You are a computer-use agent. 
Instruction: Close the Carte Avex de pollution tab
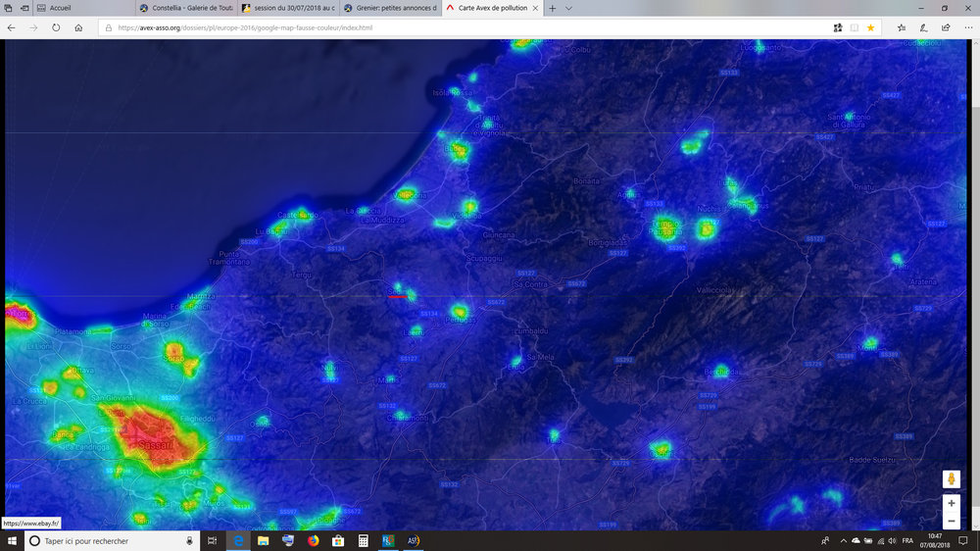tap(536, 8)
